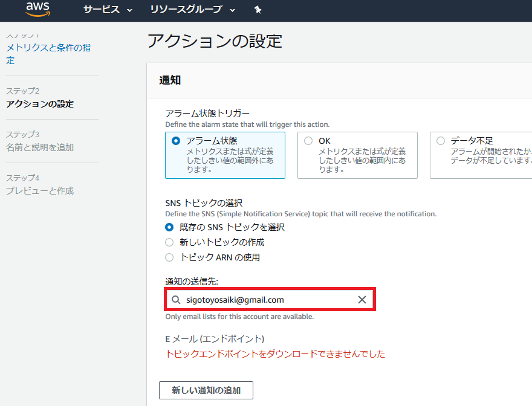The height and width of the screenshot is (406, 532).
Task: Click the pushpin shortcut icon
Action: (x=258, y=10)
